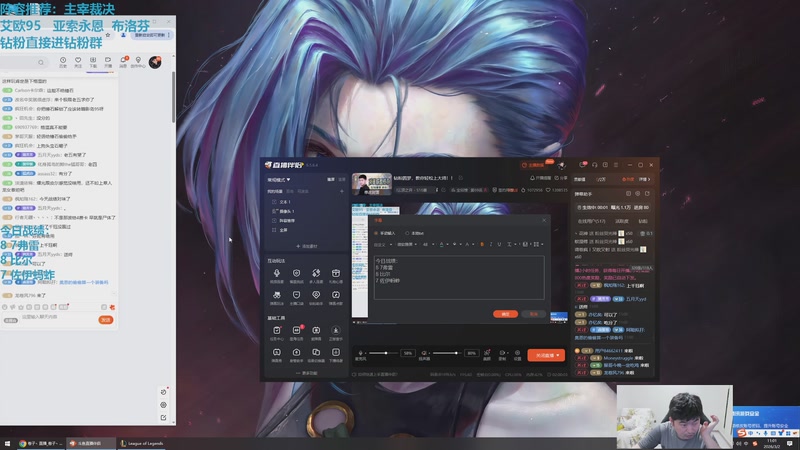Click the edit icon next to the stream title
The width and height of the screenshot is (800, 450).
460,178
